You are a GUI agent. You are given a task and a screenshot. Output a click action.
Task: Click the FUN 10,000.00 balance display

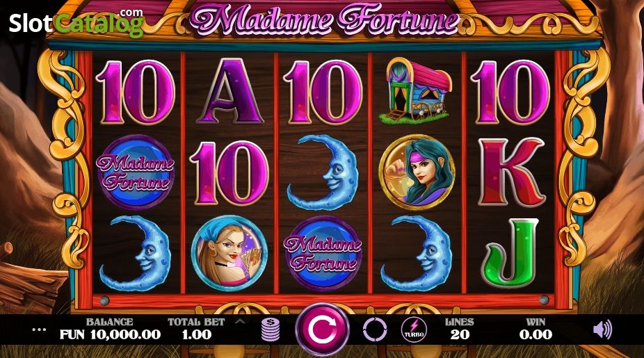(110, 334)
